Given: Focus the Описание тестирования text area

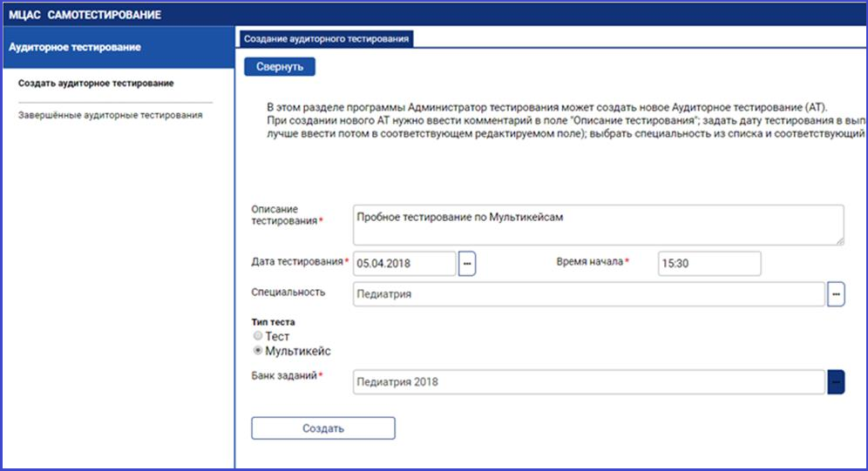Looking at the screenshot, I should (x=598, y=225).
